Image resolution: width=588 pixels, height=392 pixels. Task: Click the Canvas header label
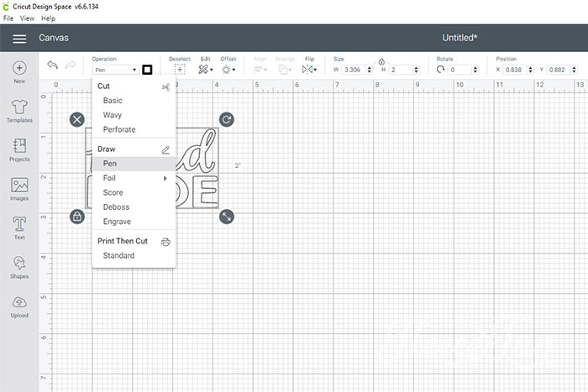[x=54, y=38]
